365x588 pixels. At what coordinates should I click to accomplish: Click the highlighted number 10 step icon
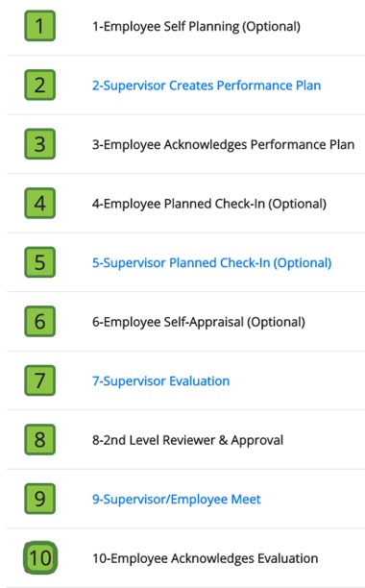pyautogui.click(x=40, y=557)
